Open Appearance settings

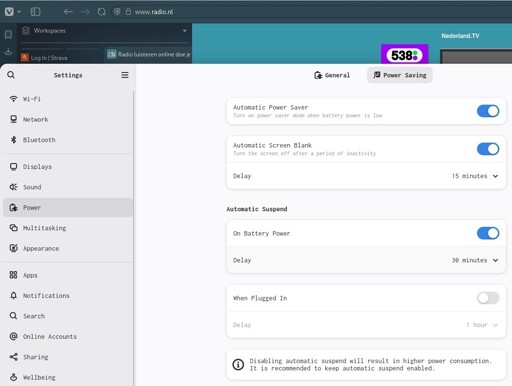[x=68, y=248]
